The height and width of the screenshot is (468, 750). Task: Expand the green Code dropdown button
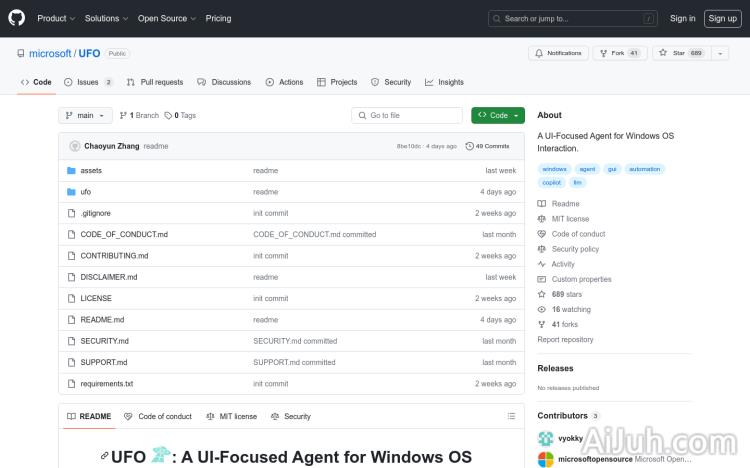click(498, 116)
